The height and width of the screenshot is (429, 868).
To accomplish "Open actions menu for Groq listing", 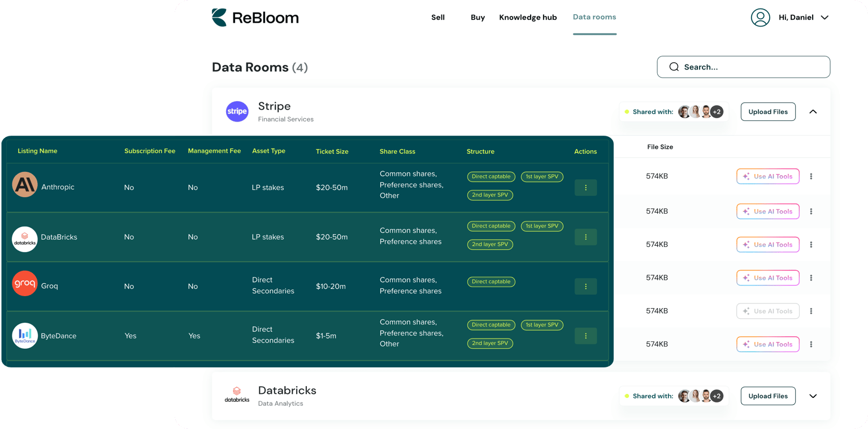I will [x=585, y=287].
